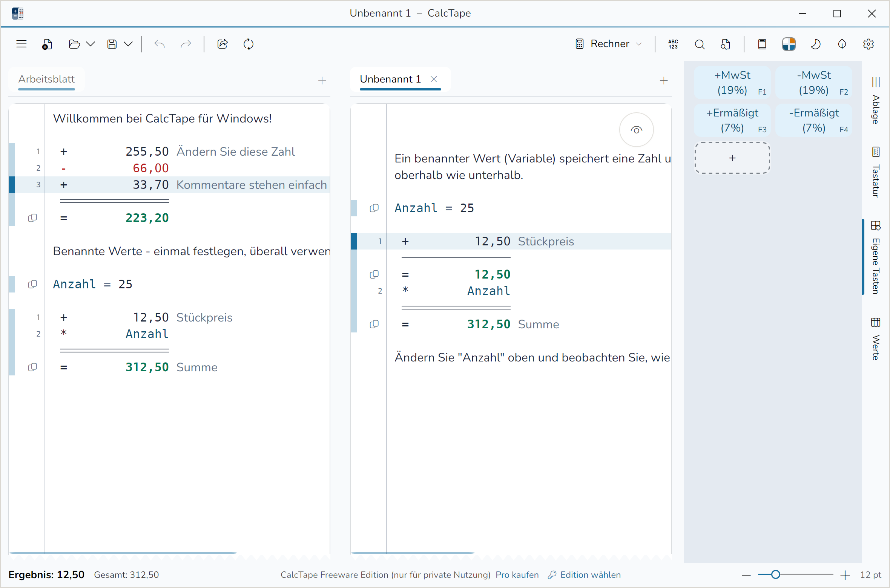Increase font size with plus button
The image size is (890, 588).
(x=845, y=575)
